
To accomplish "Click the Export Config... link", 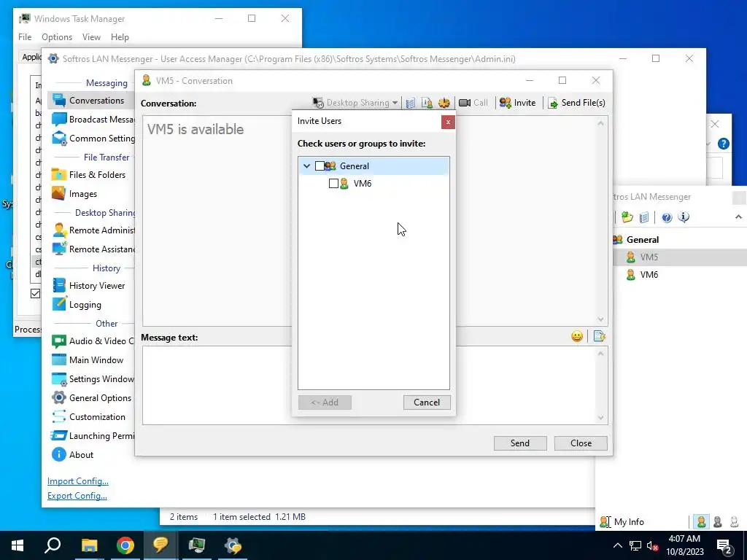I will pyautogui.click(x=77, y=496).
